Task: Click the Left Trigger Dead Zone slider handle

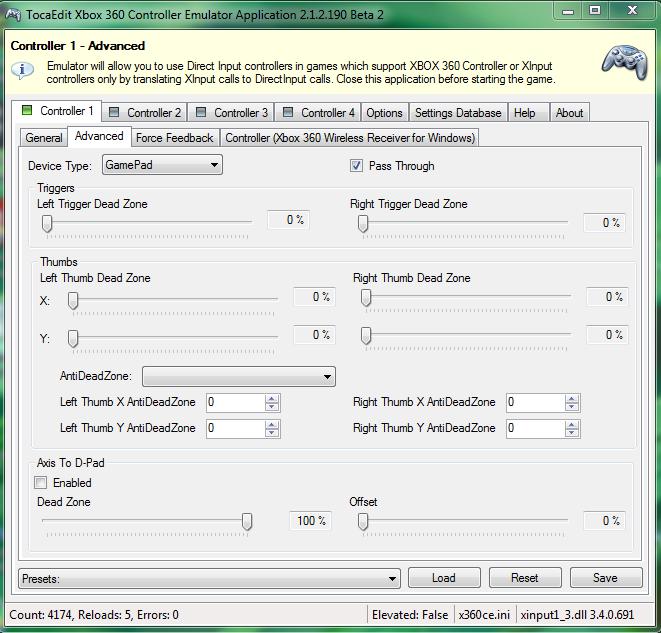Action: point(47,223)
